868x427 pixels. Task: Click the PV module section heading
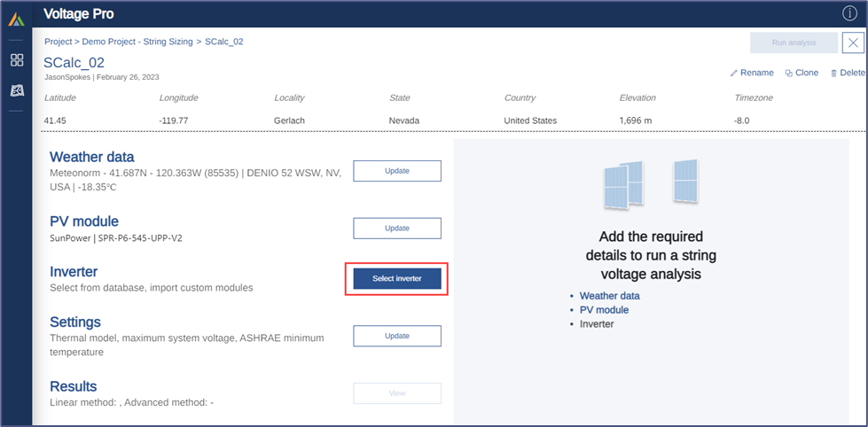[84, 221]
